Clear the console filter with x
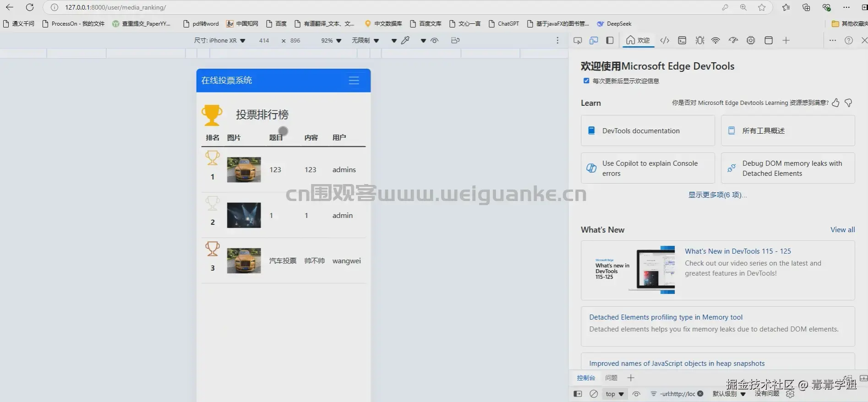 point(700,394)
